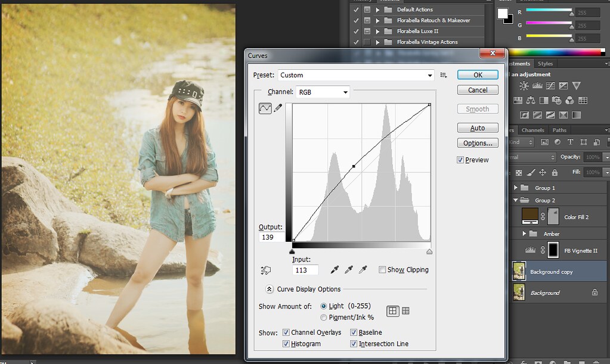Pick the gray point eyedropper
This screenshot has width=610, height=364.
coord(349,270)
